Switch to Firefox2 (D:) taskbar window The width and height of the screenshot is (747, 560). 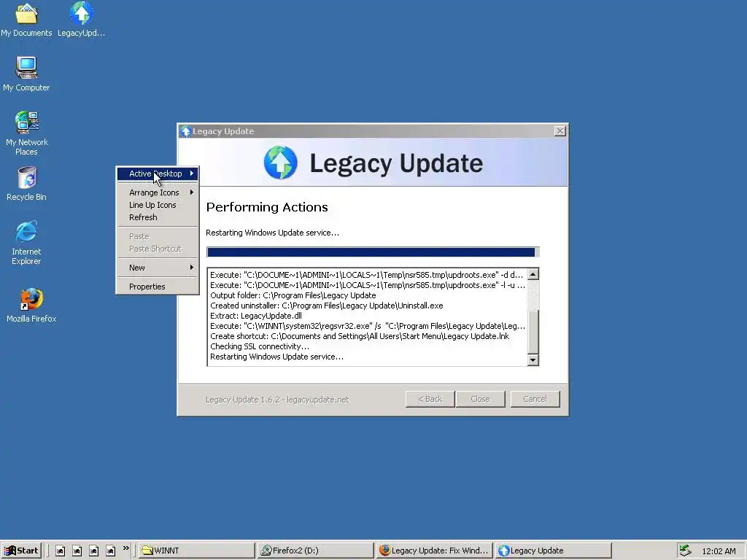315,551
